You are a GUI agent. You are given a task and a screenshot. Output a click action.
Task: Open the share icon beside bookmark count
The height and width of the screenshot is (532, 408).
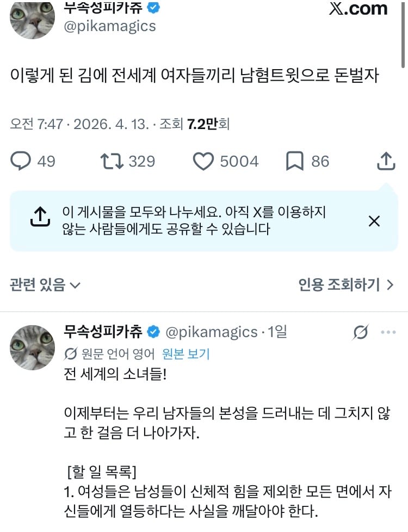[x=386, y=161]
